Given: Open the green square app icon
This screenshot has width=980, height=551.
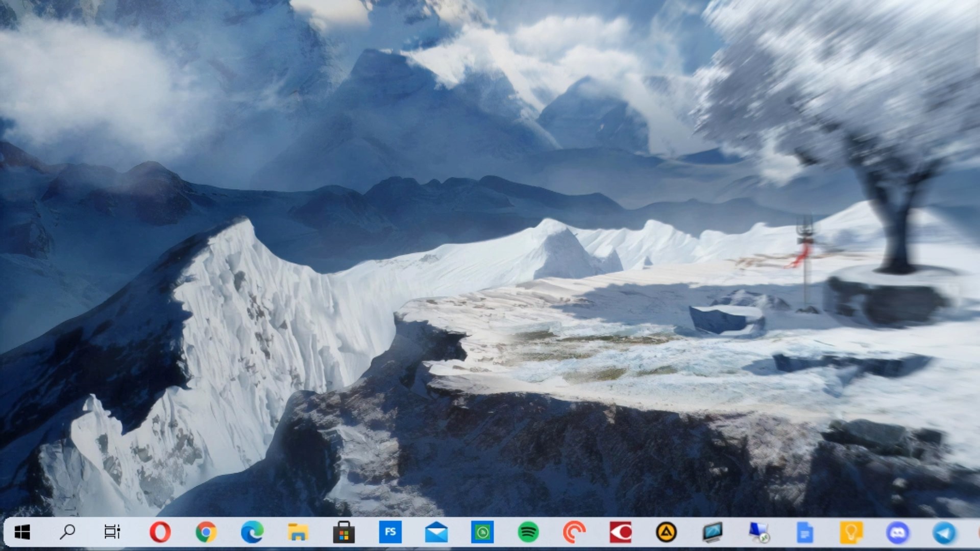Looking at the screenshot, I should click(482, 533).
